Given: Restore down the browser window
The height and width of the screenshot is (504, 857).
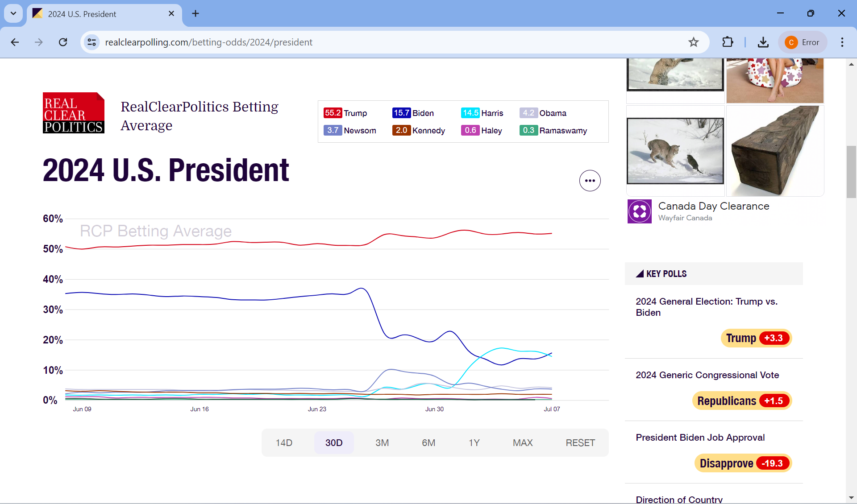Looking at the screenshot, I should (x=811, y=13).
